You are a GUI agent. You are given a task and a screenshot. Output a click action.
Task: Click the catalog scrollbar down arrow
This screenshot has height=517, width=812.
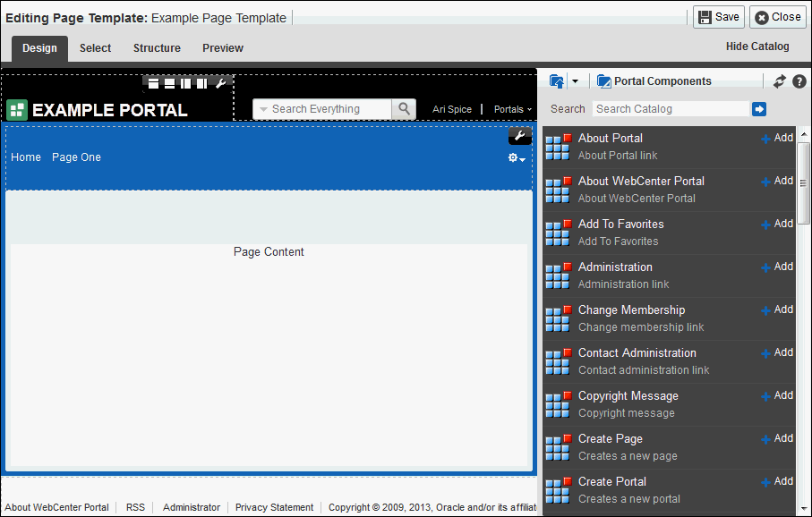[804, 508]
